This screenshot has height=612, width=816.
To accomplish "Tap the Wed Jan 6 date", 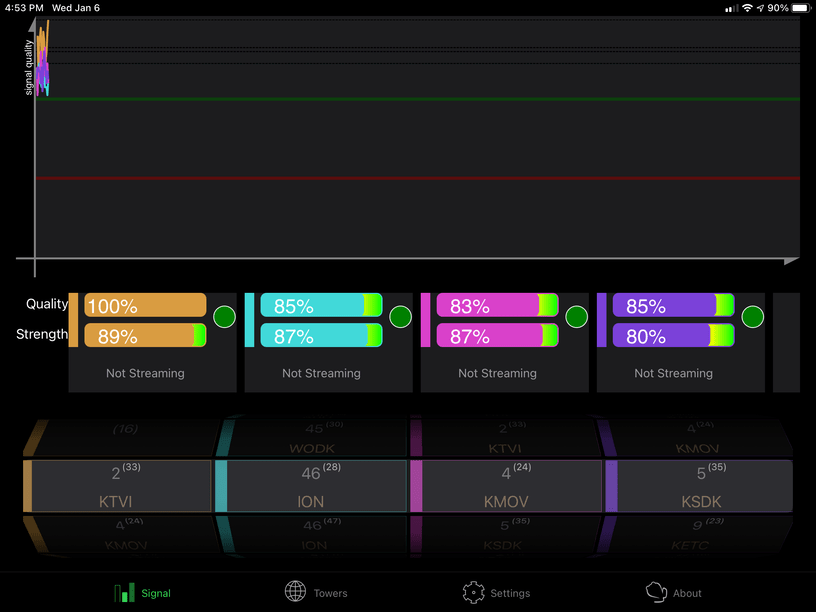I will pos(75,8).
